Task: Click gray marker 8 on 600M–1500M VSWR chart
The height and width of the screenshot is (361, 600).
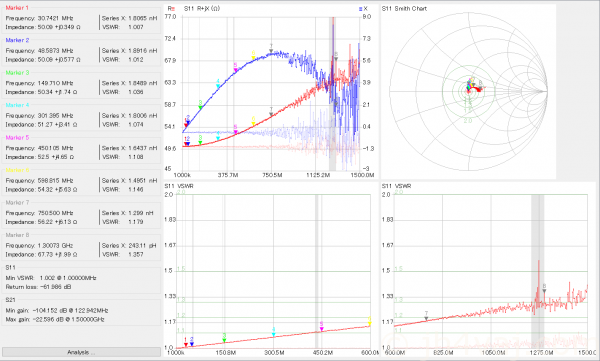Action: coord(544,289)
